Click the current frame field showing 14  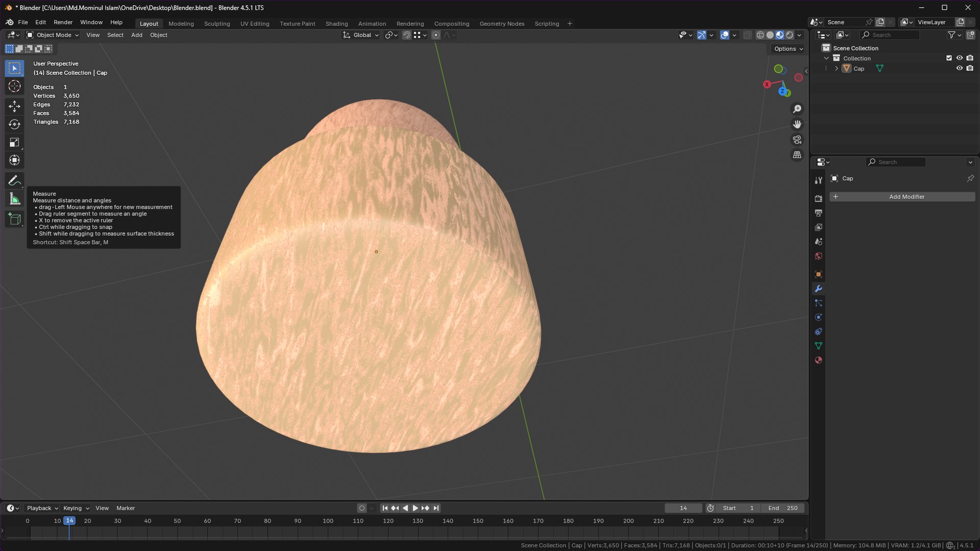click(683, 508)
